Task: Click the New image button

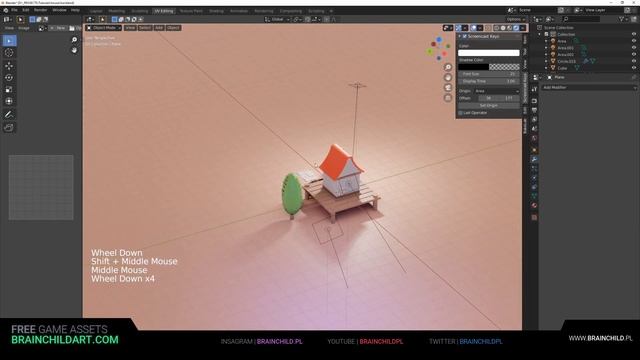Action: point(58,28)
